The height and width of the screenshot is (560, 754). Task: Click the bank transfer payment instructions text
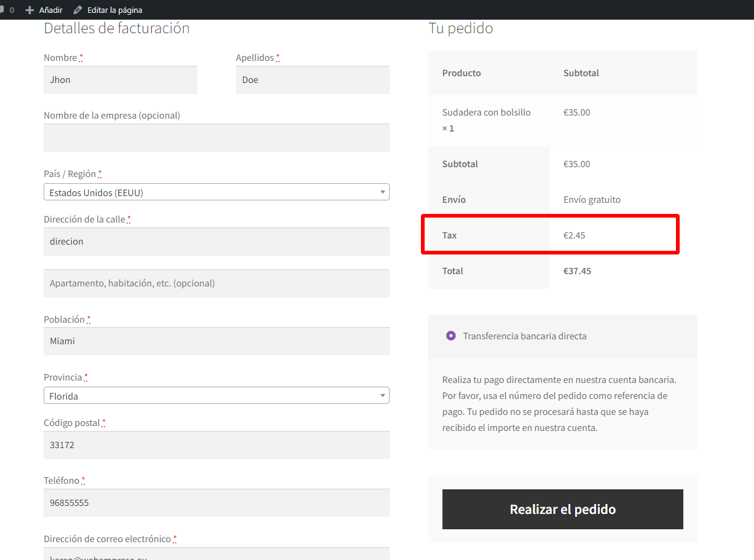[559, 404]
